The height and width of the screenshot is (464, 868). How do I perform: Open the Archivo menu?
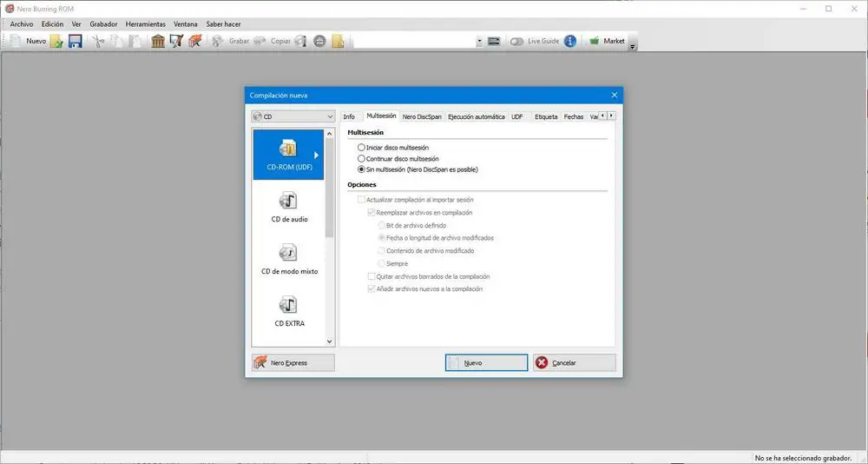tap(22, 24)
